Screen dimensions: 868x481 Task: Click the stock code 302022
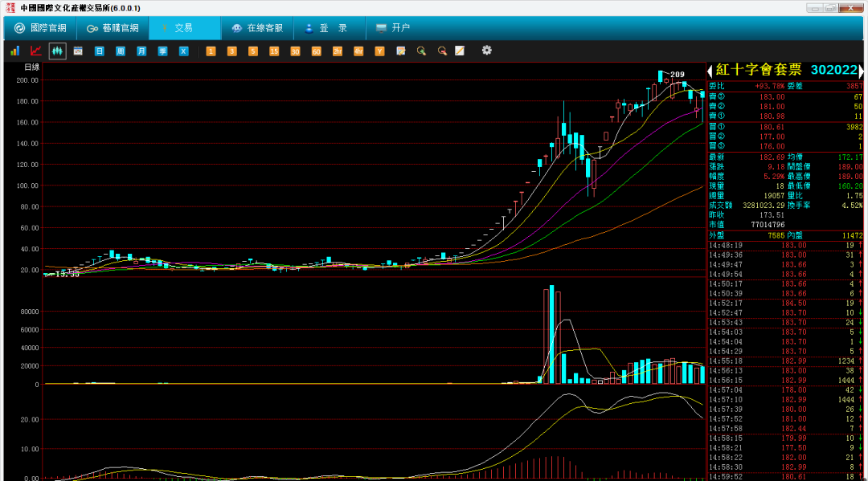(x=833, y=70)
